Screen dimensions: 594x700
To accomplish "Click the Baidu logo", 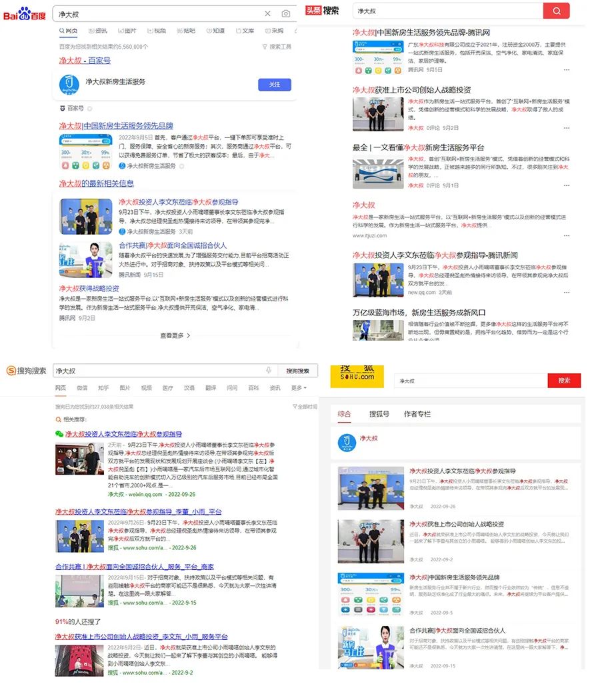I will [x=25, y=14].
